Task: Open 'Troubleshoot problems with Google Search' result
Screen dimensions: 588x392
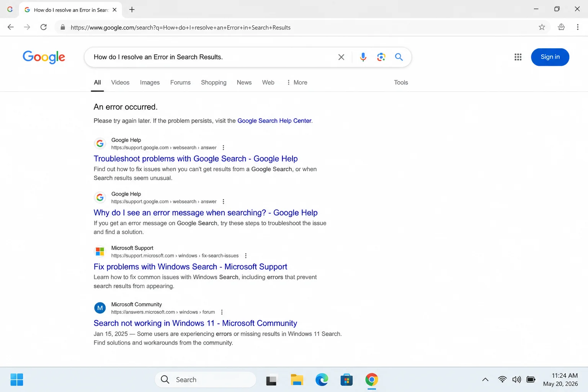Action: click(x=196, y=158)
